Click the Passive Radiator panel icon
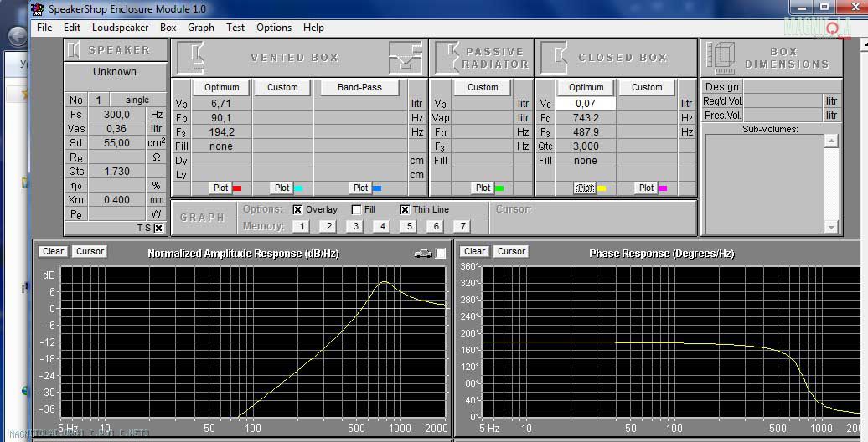The width and height of the screenshot is (868, 442). [447, 57]
